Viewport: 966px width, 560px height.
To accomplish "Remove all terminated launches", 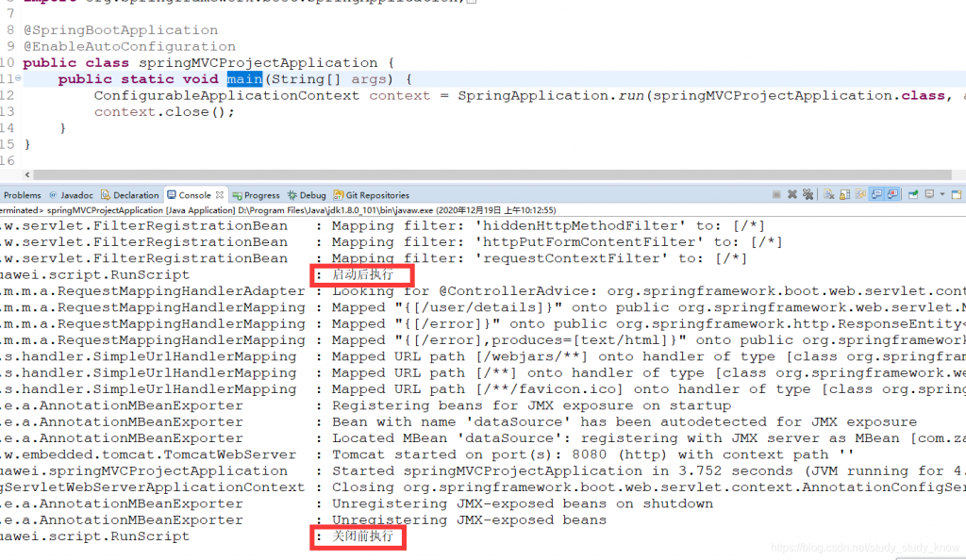I will coord(808,194).
